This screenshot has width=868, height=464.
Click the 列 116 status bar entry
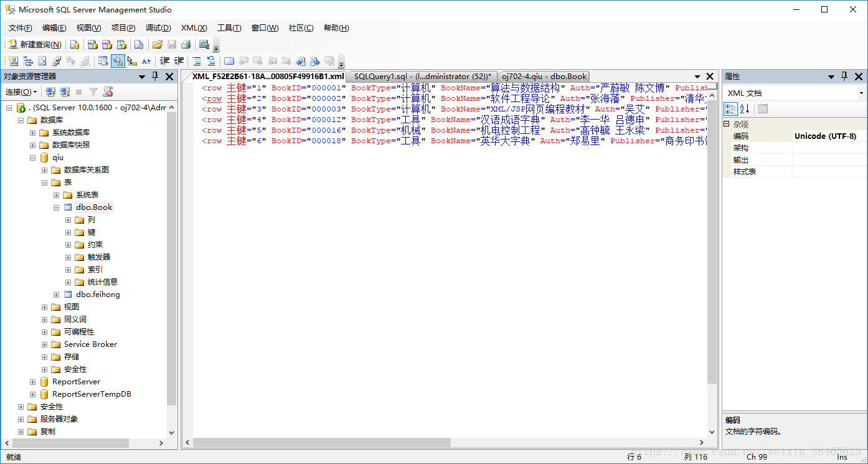696,457
